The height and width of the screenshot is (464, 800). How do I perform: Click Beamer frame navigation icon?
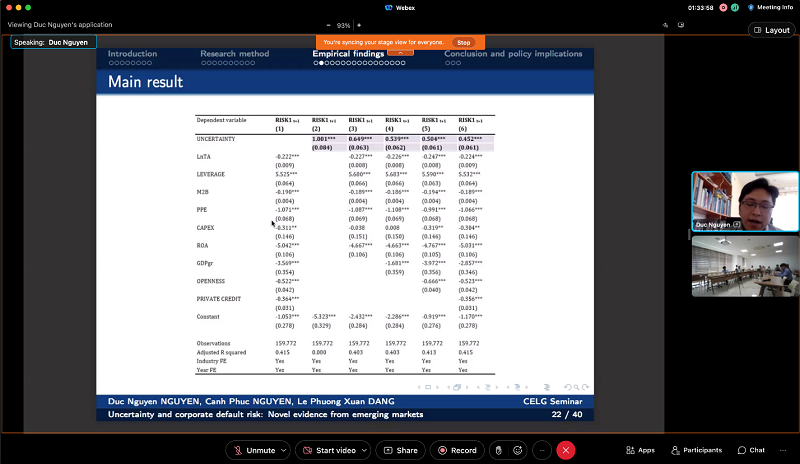[x=457, y=387]
